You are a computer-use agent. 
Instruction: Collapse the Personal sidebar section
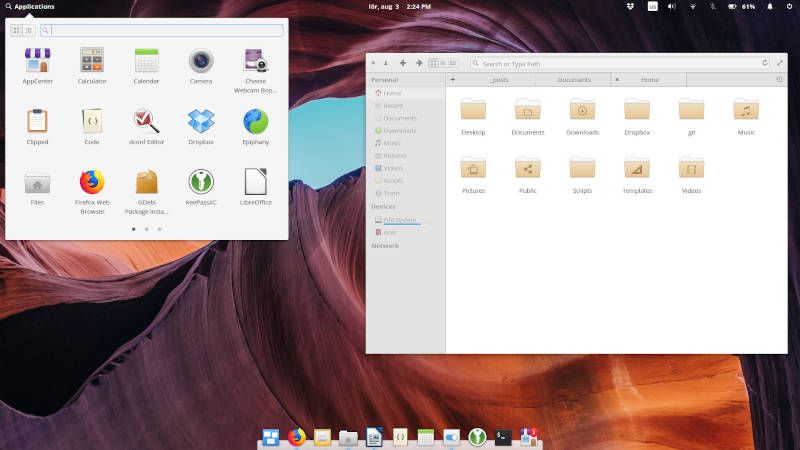pyautogui.click(x=385, y=80)
